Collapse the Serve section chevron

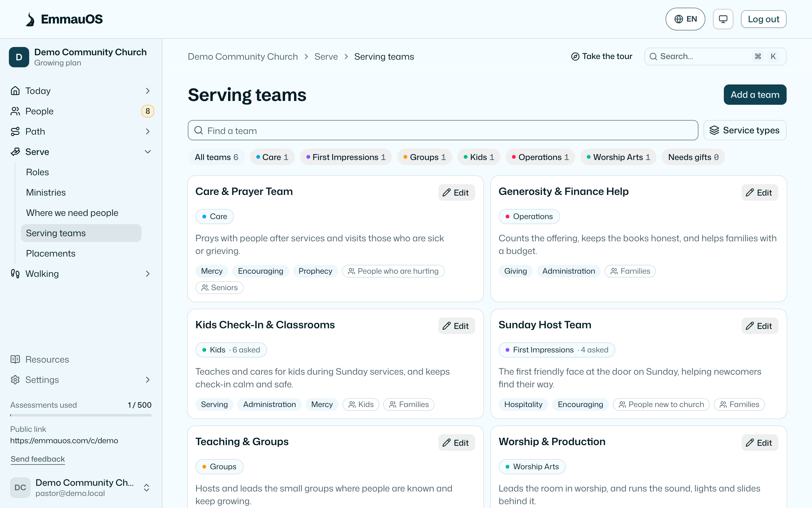click(x=147, y=152)
